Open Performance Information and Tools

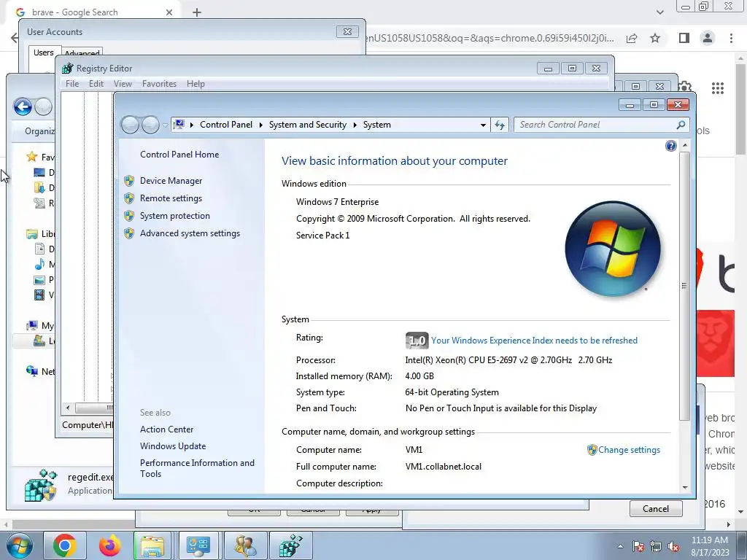pyautogui.click(x=197, y=468)
